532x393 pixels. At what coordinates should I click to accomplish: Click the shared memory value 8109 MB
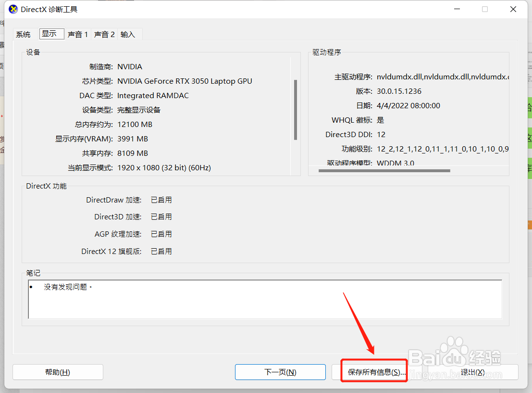pyautogui.click(x=133, y=153)
